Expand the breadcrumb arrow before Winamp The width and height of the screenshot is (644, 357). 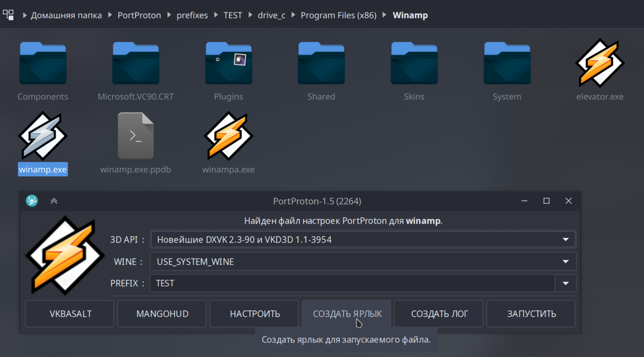384,15
